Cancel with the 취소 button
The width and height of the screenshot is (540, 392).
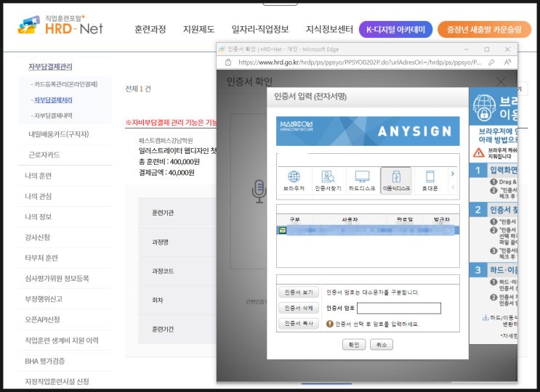pos(382,345)
